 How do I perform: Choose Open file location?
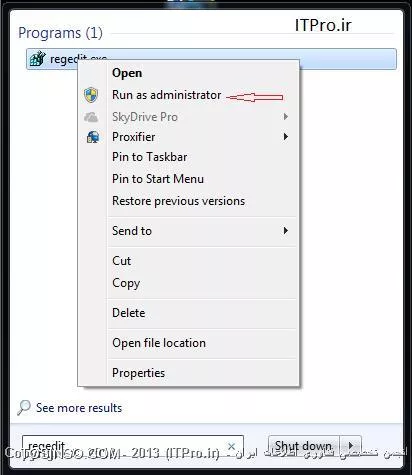click(x=159, y=343)
